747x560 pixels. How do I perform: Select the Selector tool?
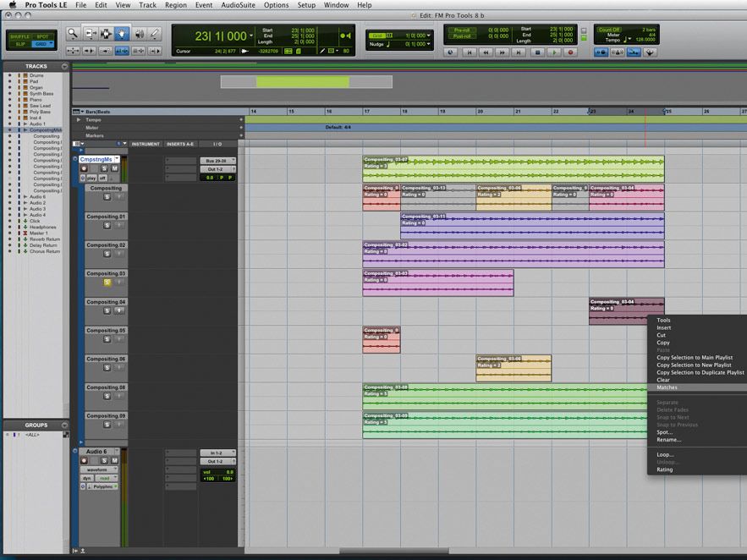106,33
